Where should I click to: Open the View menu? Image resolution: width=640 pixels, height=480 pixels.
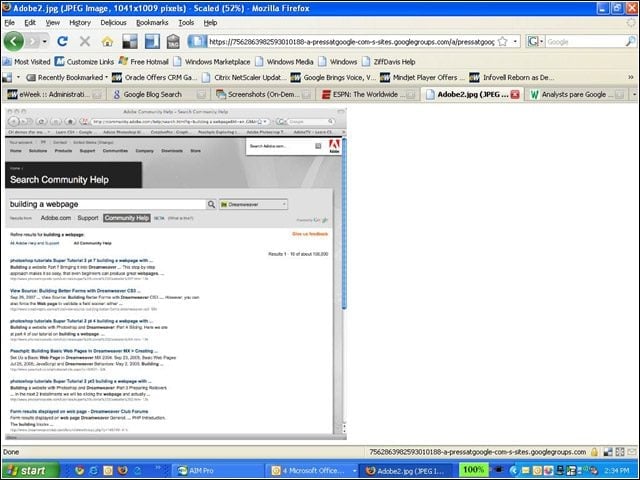point(53,23)
